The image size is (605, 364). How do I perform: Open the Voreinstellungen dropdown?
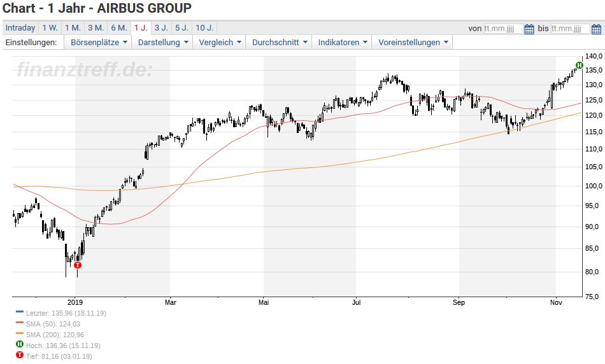click(413, 43)
